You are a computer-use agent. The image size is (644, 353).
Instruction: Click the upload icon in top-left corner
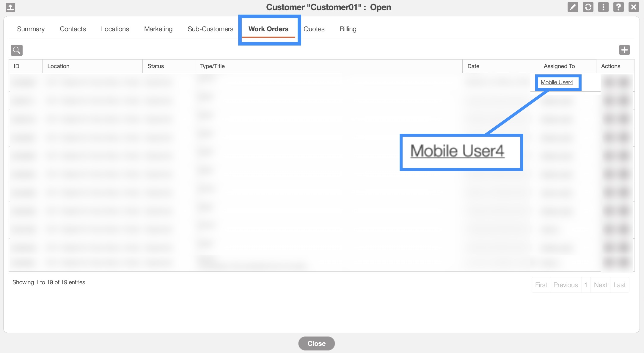coord(10,7)
